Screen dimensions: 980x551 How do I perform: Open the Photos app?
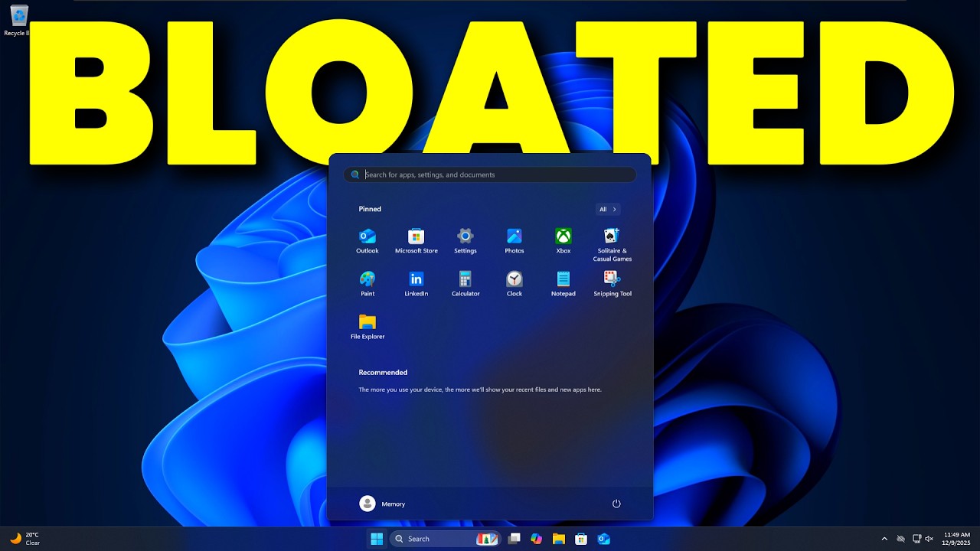pyautogui.click(x=514, y=240)
